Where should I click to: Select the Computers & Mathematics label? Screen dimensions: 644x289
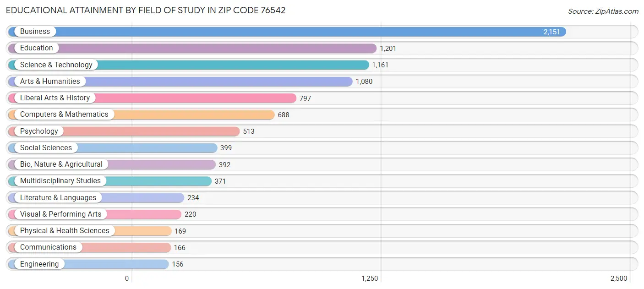point(64,115)
